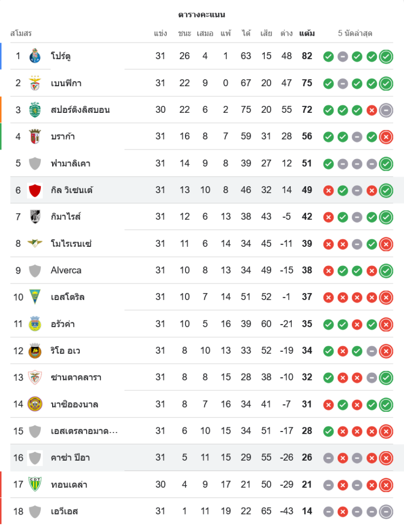Open the red Gil Vicente crest
The width and height of the screenshot is (404, 532).
35,190
